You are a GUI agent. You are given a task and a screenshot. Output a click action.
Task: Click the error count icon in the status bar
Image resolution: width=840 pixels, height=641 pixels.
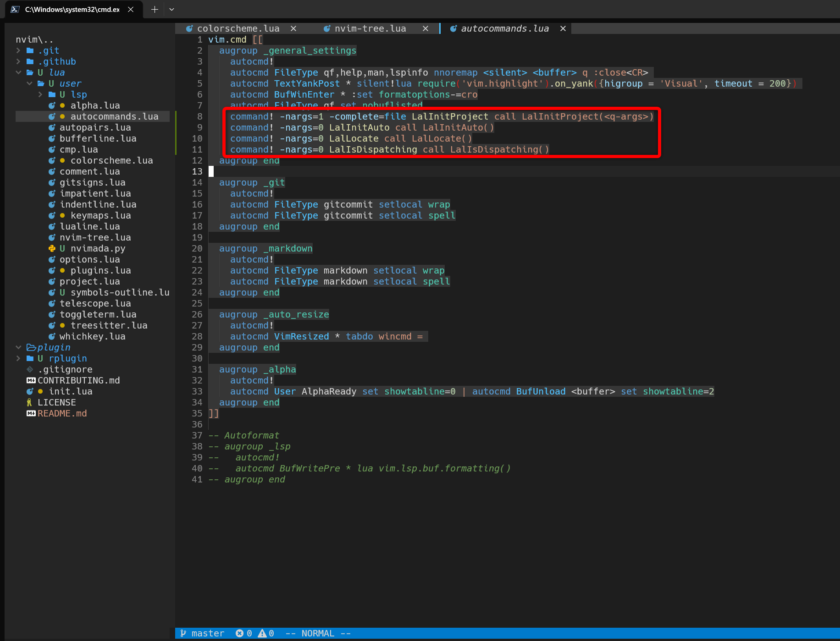click(x=240, y=633)
